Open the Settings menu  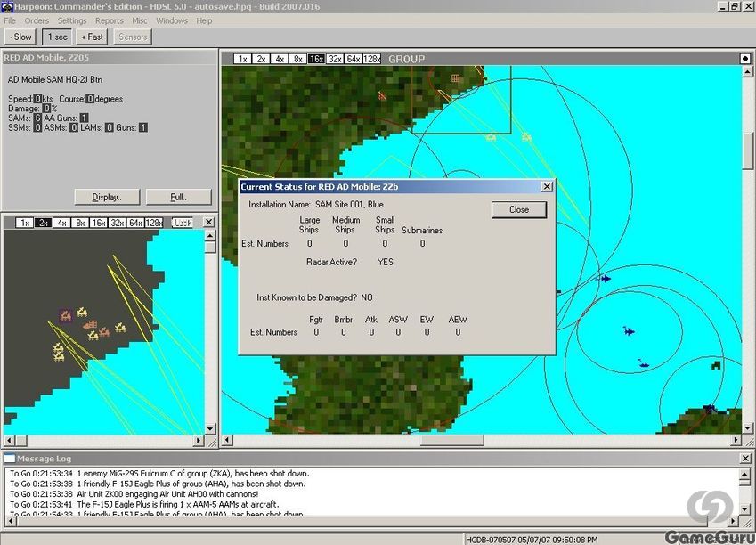(x=72, y=20)
